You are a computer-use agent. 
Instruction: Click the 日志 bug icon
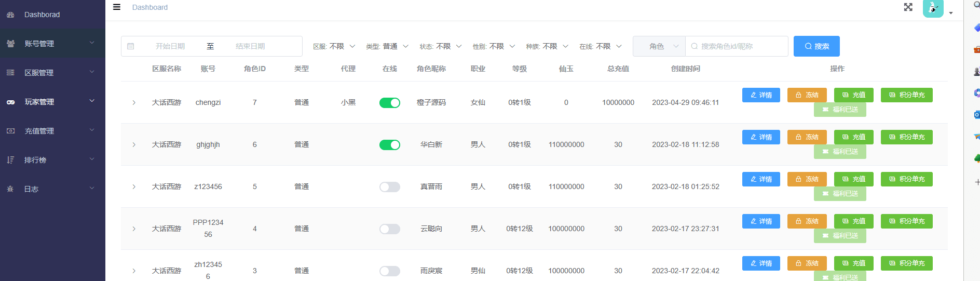tap(10, 189)
